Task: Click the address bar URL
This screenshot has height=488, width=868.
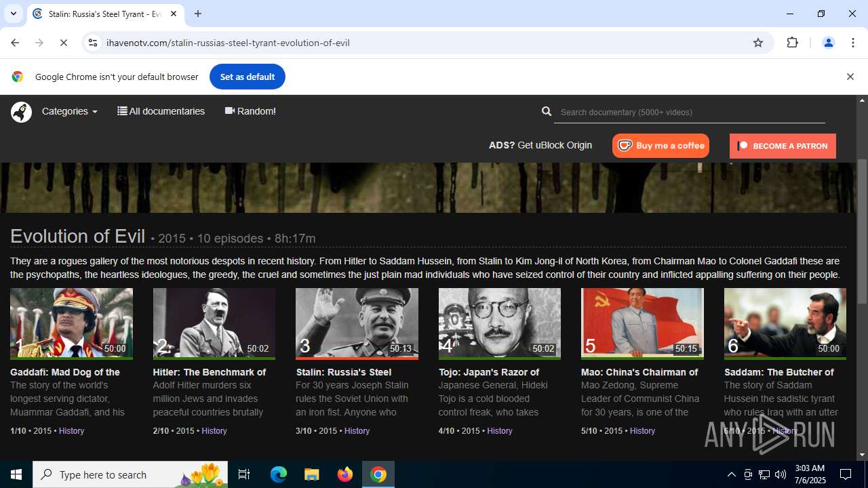Action: click(x=228, y=43)
